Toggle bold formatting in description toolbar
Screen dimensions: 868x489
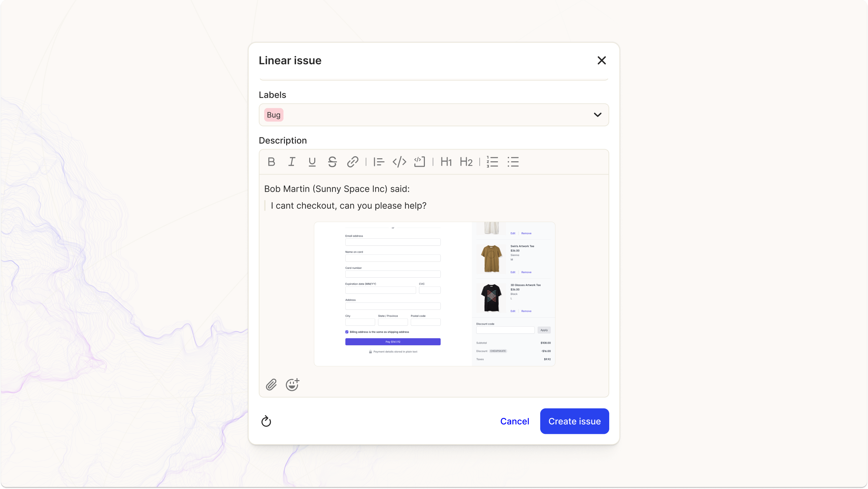click(271, 162)
